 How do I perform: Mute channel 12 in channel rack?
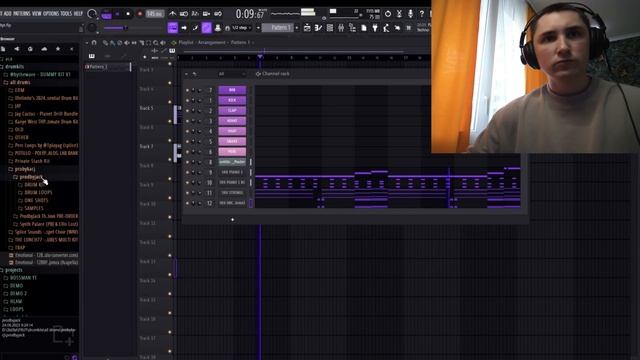point(187,203)
